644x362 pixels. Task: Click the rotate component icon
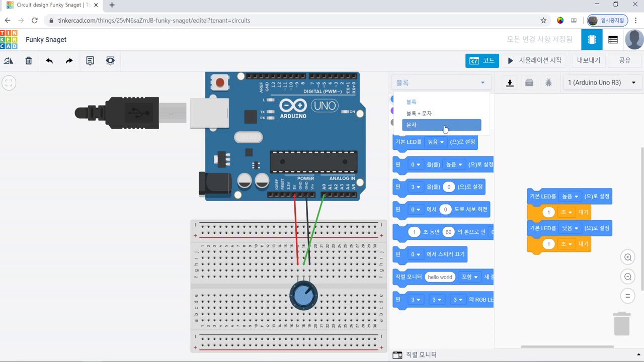click(x=9, y=61)
